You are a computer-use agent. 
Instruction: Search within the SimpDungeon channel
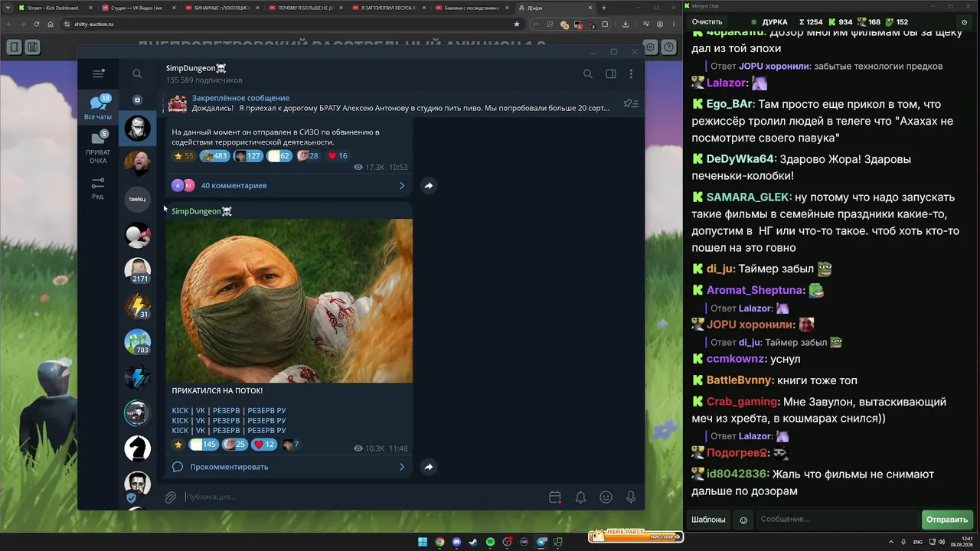tap(588, 74)
